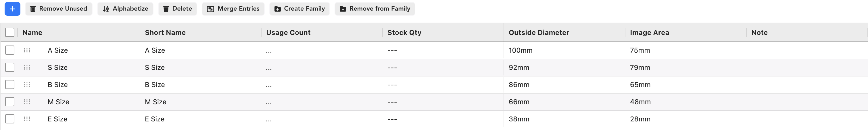Click the drag handle for A Size
The image size is (868, 130).
tap(27, 50)
